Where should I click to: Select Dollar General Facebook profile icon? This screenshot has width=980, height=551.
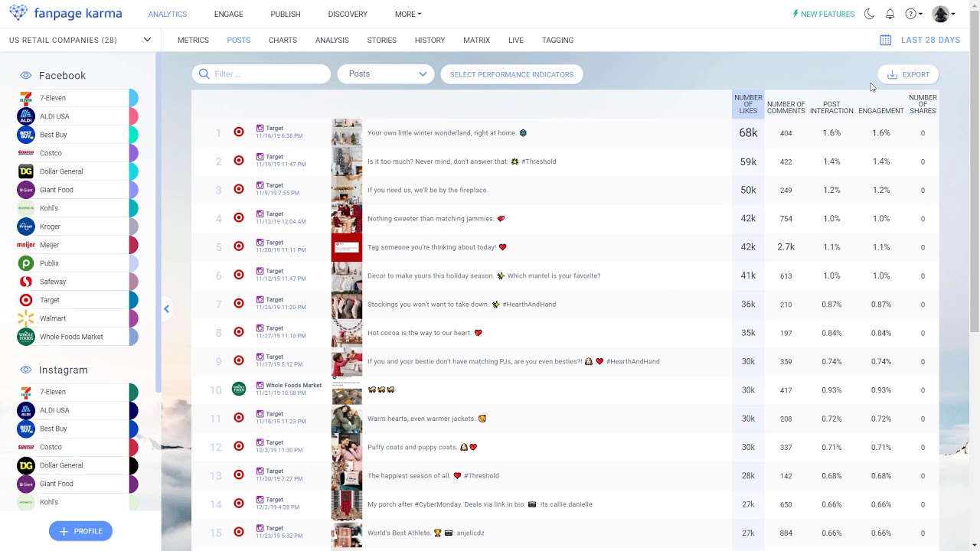(26, 171)
